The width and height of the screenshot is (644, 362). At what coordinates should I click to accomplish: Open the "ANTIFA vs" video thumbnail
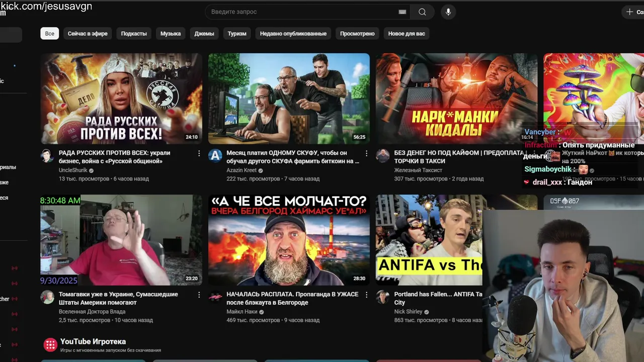pos(429,240)
